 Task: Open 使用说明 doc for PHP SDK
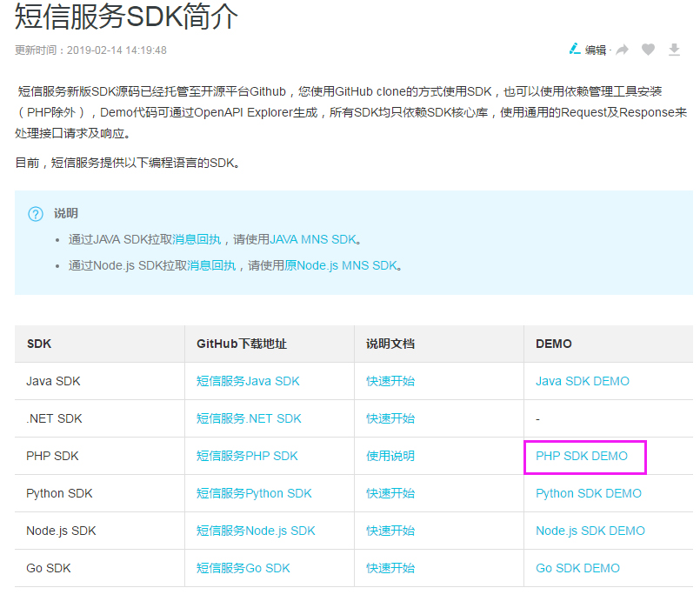coord(390,457)
